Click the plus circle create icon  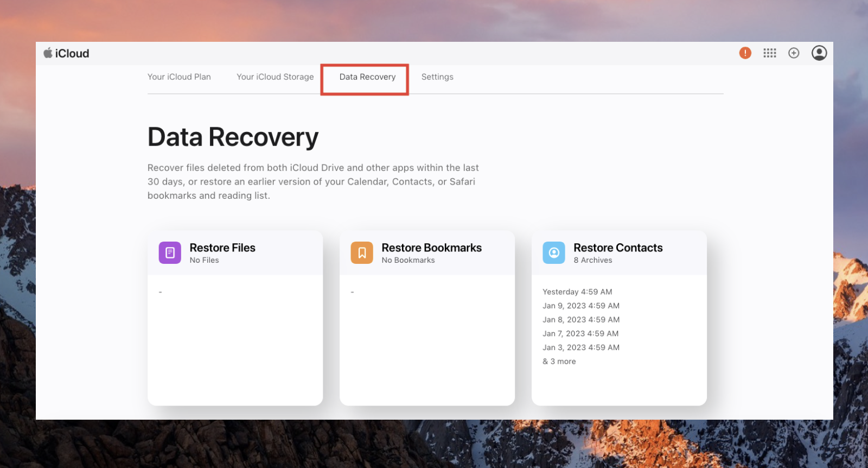[794, 53]
